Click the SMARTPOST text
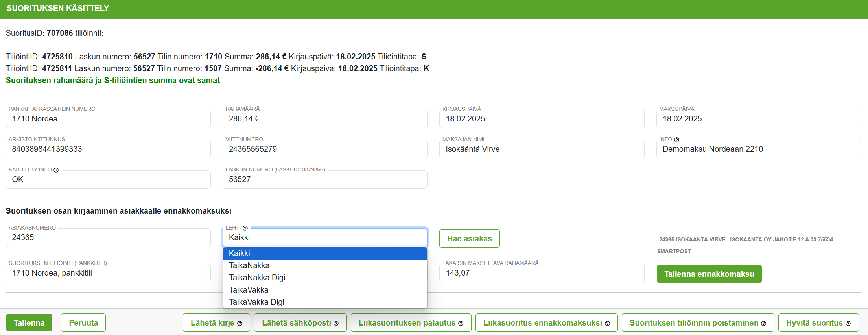This screenshot has height=335, width=868. tap(674, 251)
